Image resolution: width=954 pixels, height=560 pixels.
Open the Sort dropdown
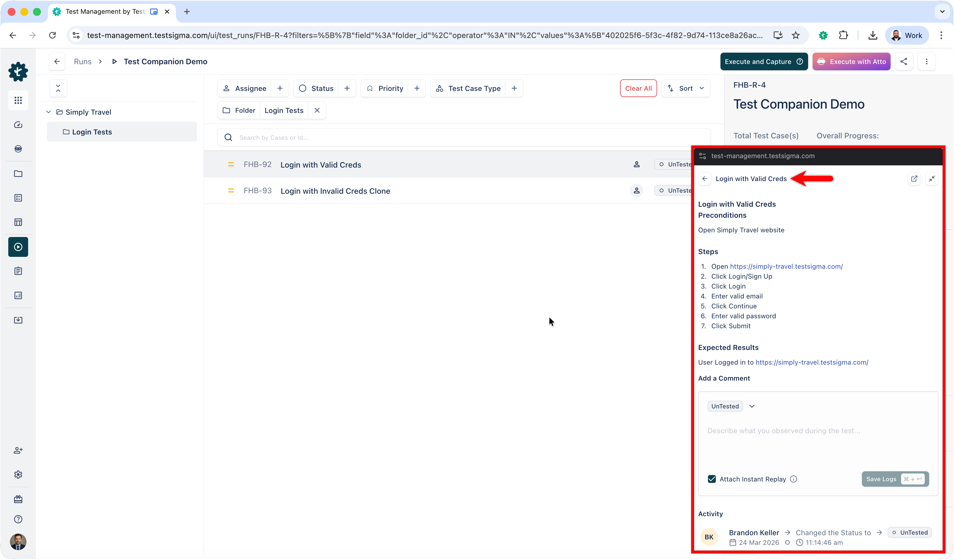click(x=686, y=88)
